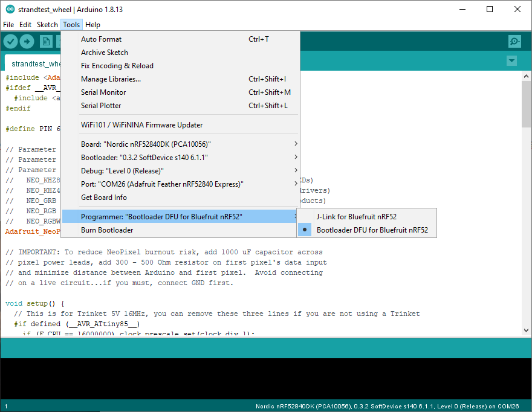532x412 pixels.
Task: Maximize the Arduino window
Action: tap(490, 9)
